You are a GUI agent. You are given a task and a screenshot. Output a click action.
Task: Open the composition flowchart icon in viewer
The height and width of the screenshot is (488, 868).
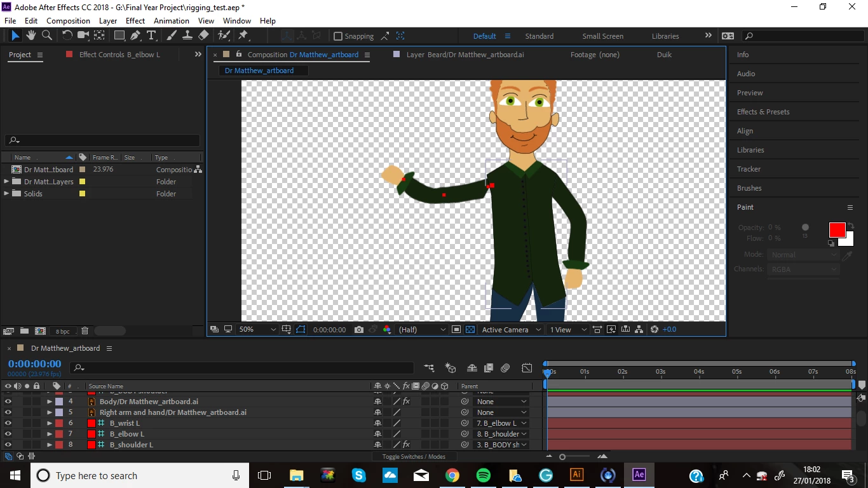(641, 330)
